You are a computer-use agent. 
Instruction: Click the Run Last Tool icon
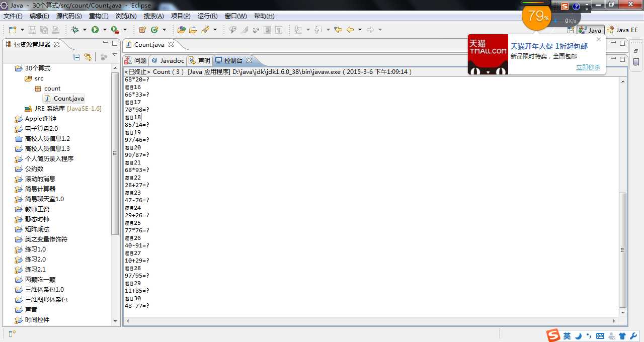115,30
